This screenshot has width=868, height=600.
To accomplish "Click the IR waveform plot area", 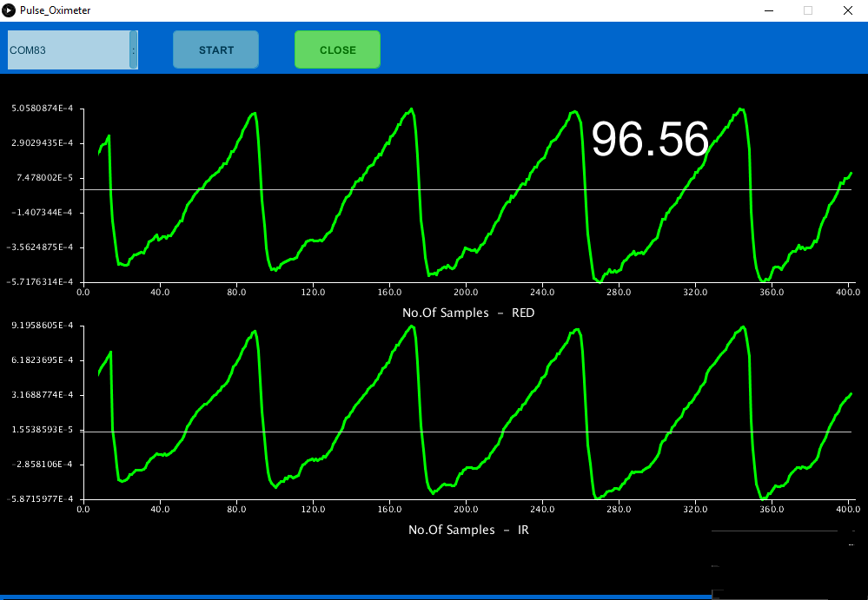I will [469, 412].
